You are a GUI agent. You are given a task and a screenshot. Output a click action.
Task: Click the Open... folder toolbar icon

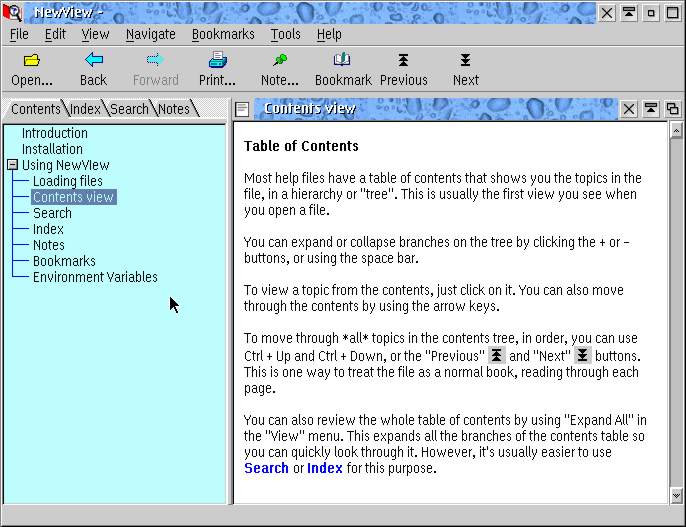[32, 60]
